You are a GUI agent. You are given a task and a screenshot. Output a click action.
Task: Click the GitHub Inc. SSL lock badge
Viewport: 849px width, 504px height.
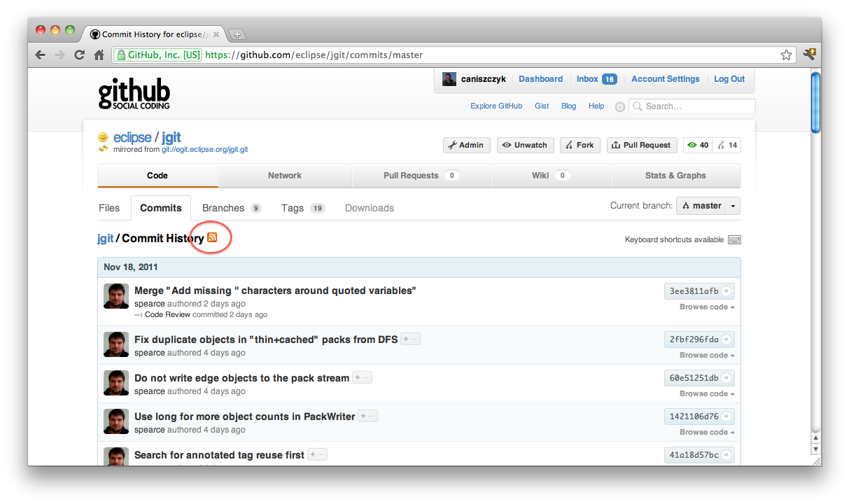tap(157, 55)
